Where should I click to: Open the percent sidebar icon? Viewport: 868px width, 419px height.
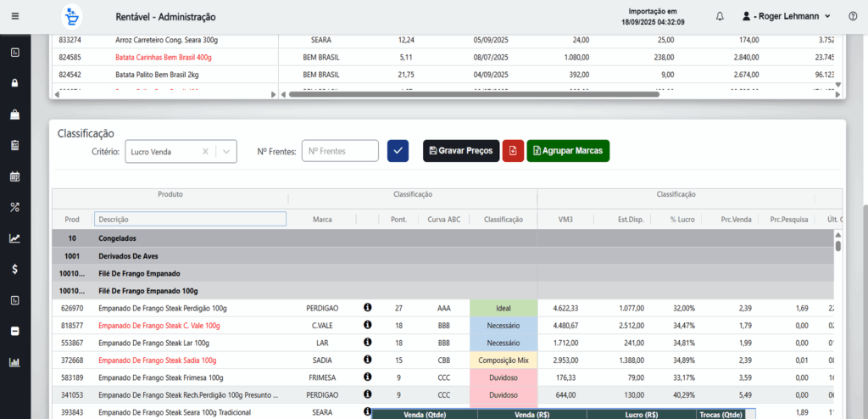pos(14,207)
